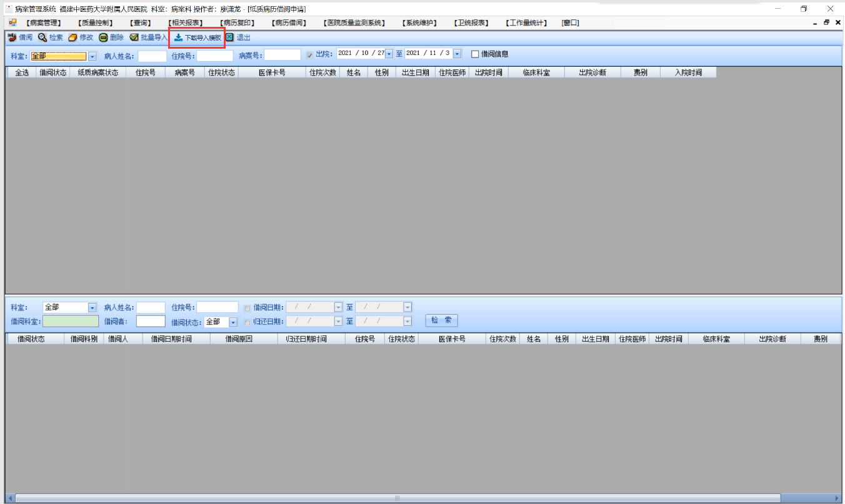
Task: Open the 借阅日期 start date dropdown
Action: pyautogui.click(x=339, y=307)
